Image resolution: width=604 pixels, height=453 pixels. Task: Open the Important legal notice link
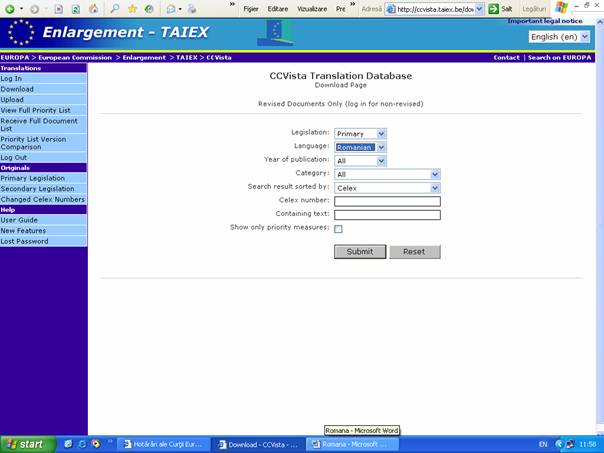coord(545,21)
